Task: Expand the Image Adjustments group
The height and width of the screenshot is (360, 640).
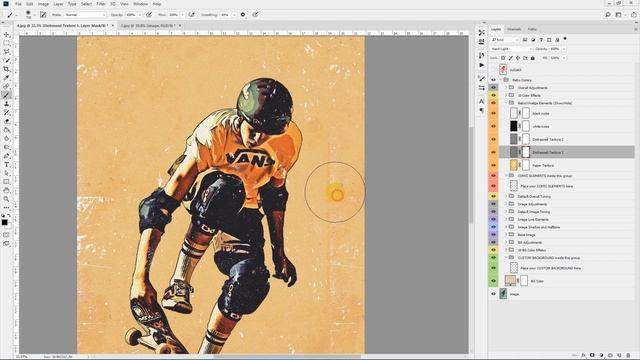Action: pos(506,204)
